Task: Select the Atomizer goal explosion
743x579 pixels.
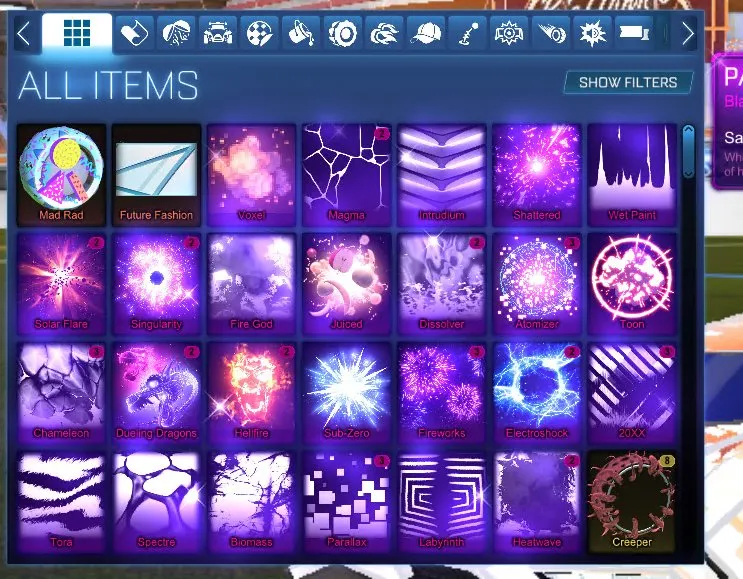Action: [x=537, y=284]
